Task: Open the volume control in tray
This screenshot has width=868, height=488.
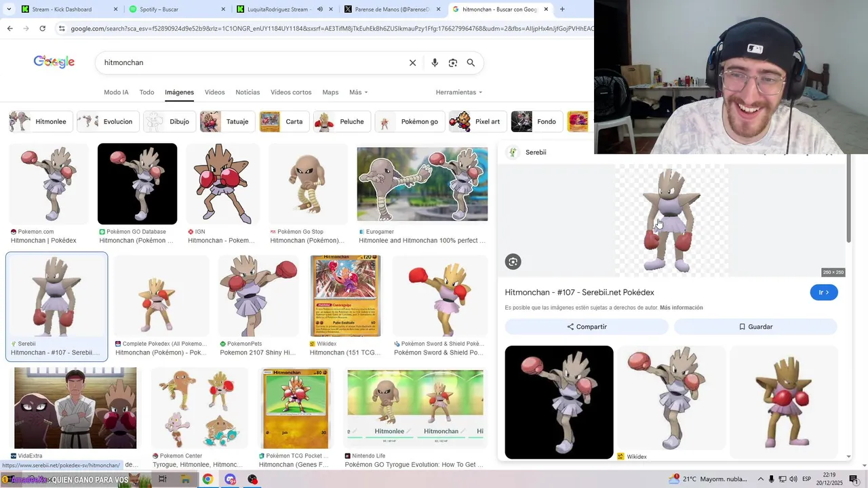Action: point(794,479)
